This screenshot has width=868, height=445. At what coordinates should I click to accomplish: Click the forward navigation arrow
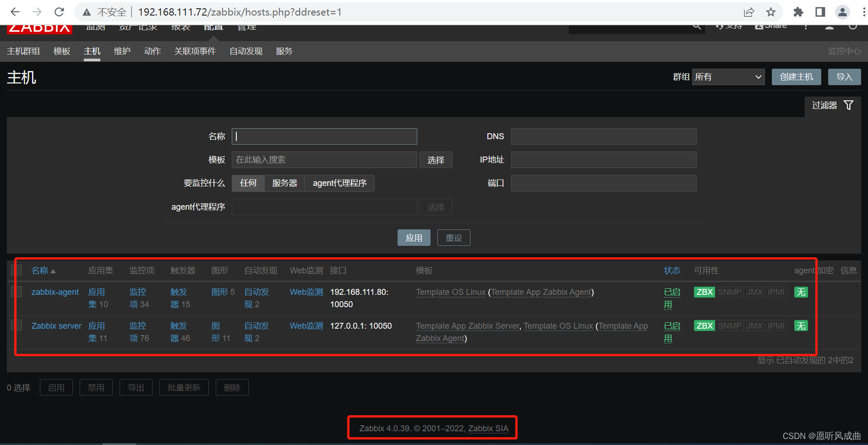pos(37,12)
